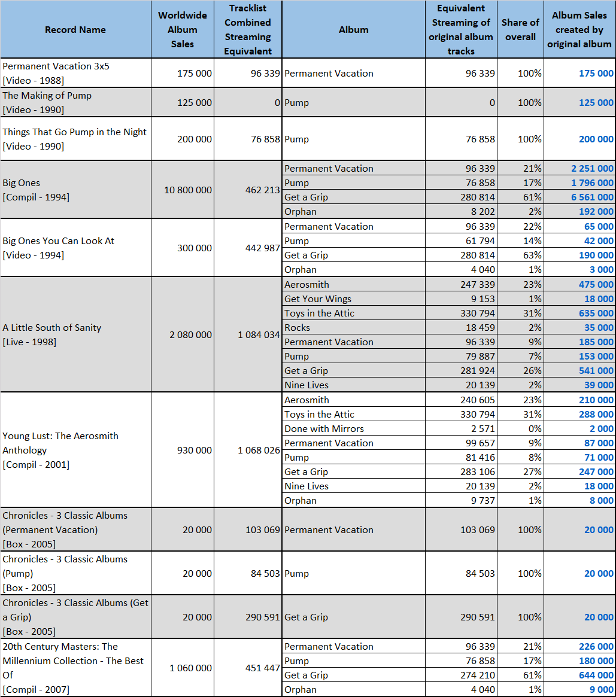Click the 240 605 Aerosmith streaming value

tap(478, 400)
